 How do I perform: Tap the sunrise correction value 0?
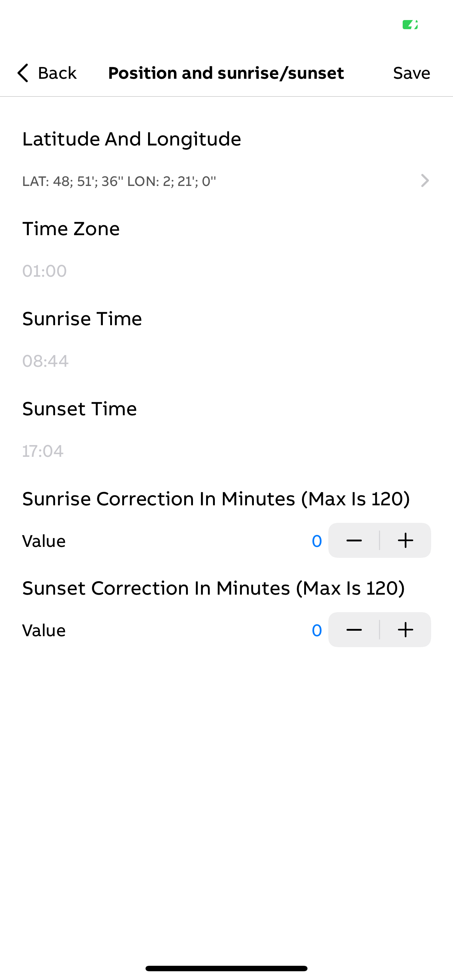click(x=317, y=541)
